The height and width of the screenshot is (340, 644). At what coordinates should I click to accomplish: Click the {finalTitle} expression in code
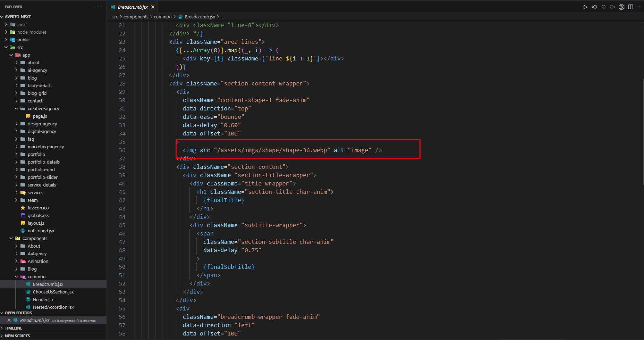pyautogui.click(x=224, y=200)
